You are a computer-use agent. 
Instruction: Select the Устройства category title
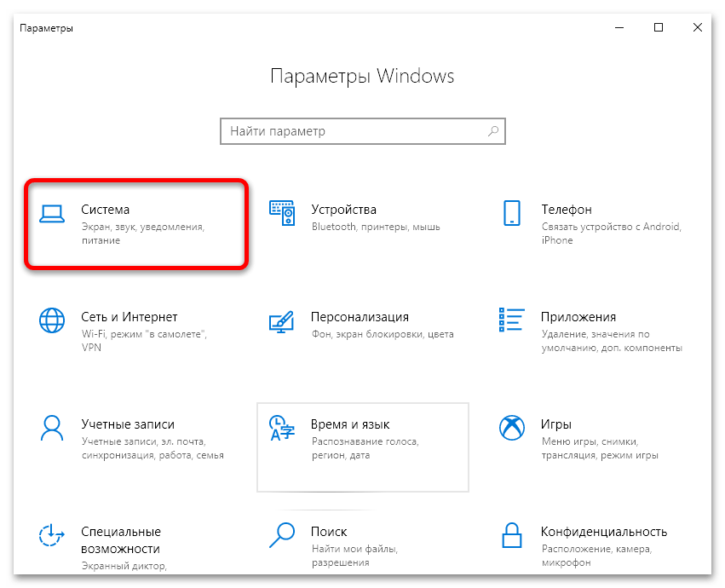click(x=343, y=210)
